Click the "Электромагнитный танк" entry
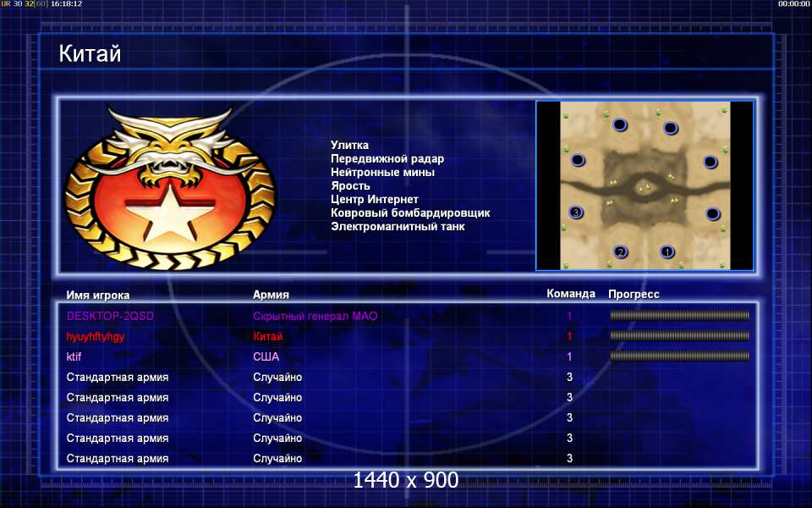Viewport: 812px width, 508px height. tap(398, 226)
